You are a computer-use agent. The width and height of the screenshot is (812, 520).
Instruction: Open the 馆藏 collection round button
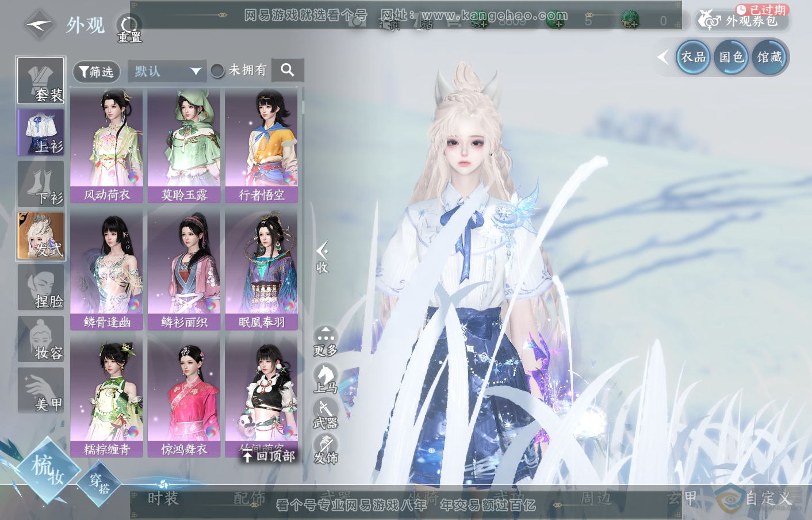769,57
